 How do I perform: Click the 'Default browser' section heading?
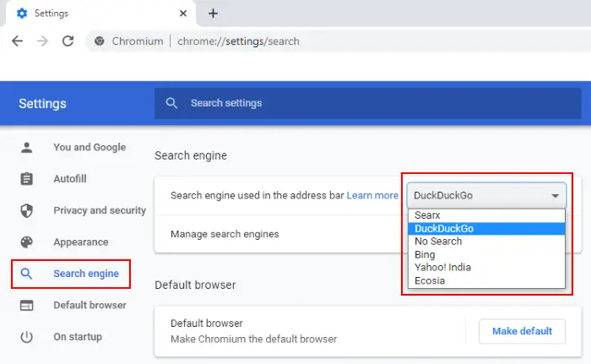point(195,285)
